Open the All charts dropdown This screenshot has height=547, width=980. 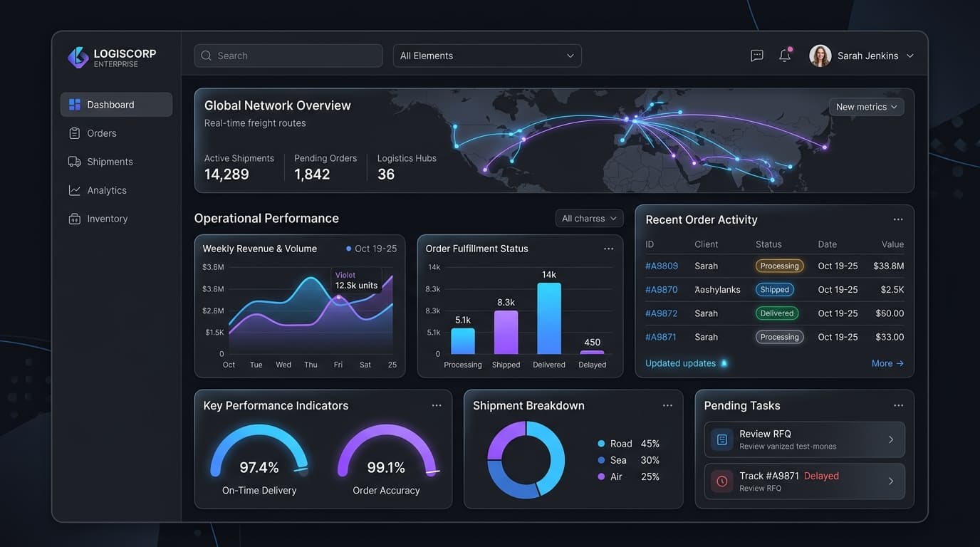click(x=589, y=219)
